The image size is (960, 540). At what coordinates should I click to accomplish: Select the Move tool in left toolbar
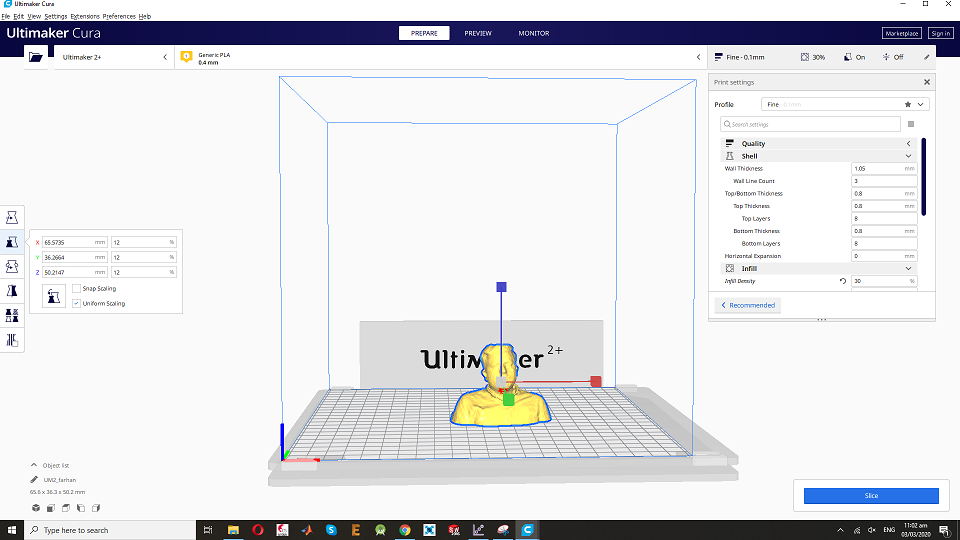point(12,217)
